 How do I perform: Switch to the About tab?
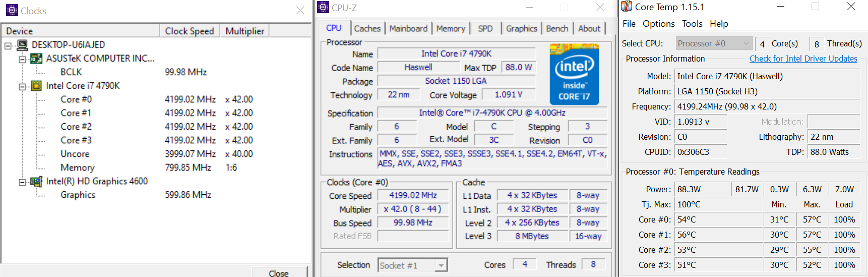click(x=589, y=29)
